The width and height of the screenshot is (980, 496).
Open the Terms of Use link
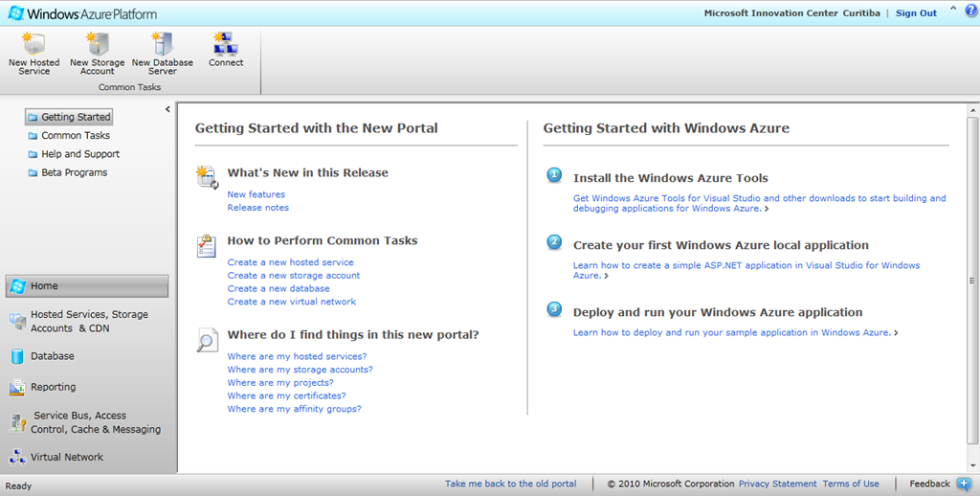click(851, 484)
